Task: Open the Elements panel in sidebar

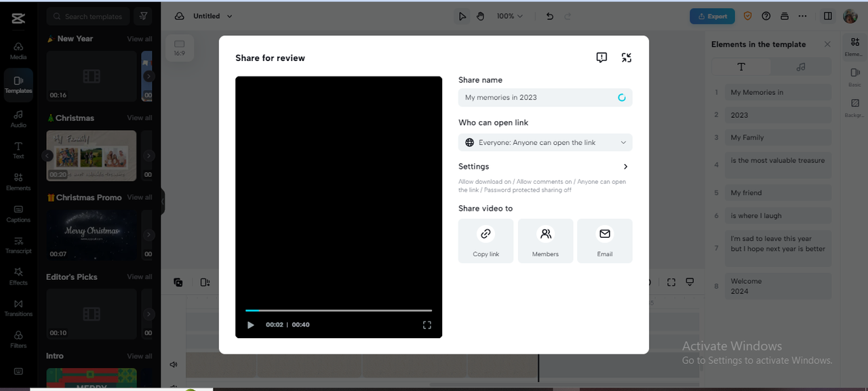Action: tap(18, 182)
